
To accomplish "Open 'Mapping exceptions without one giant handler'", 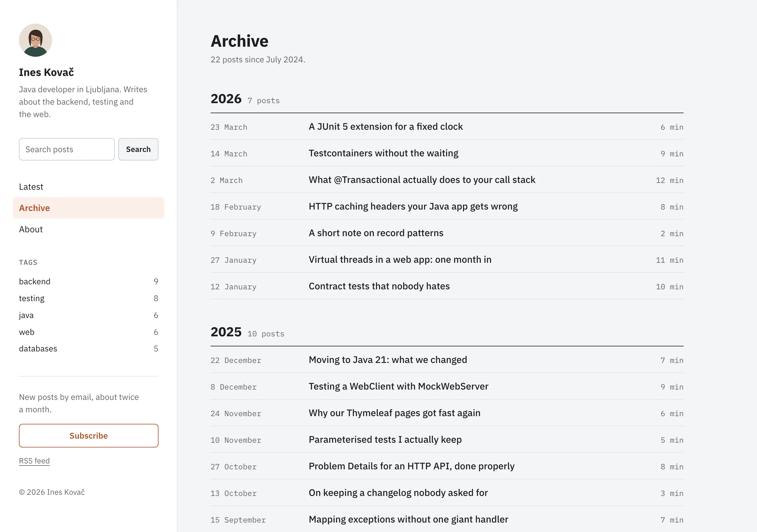I will 408,520.
